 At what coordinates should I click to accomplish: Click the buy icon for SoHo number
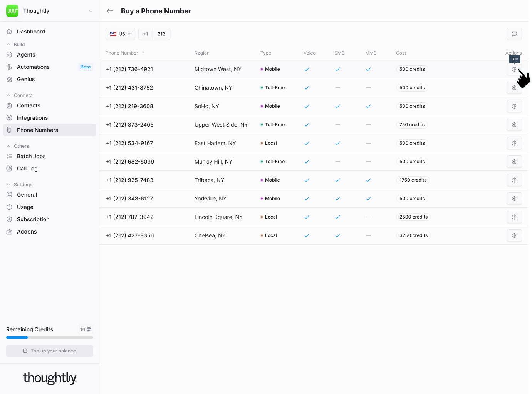tap(514, 106)
